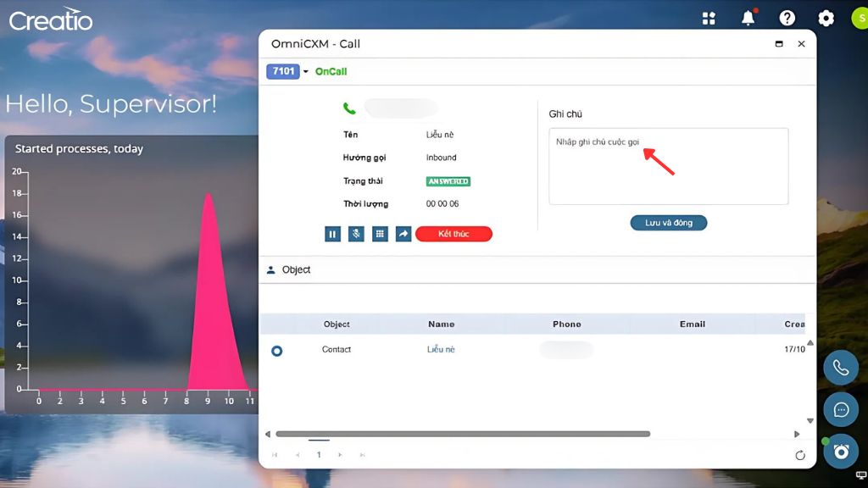Focus the Ghi chú call note field

(668, 166)
